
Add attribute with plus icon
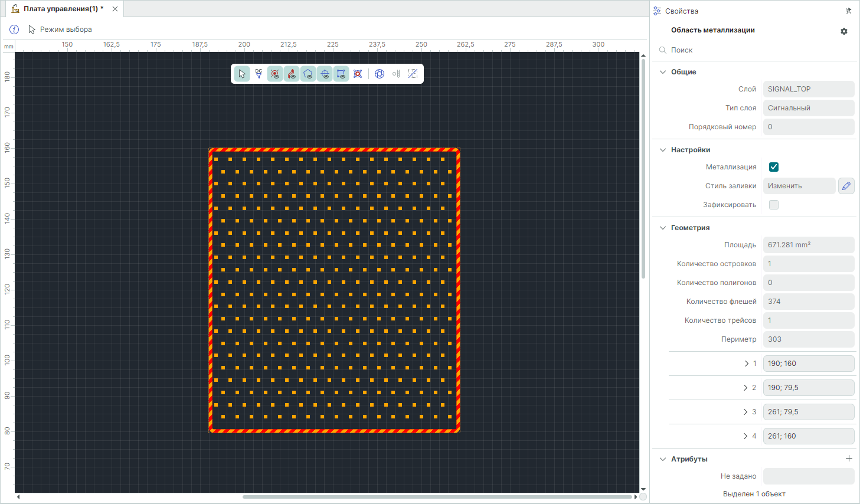pos(849,459)
